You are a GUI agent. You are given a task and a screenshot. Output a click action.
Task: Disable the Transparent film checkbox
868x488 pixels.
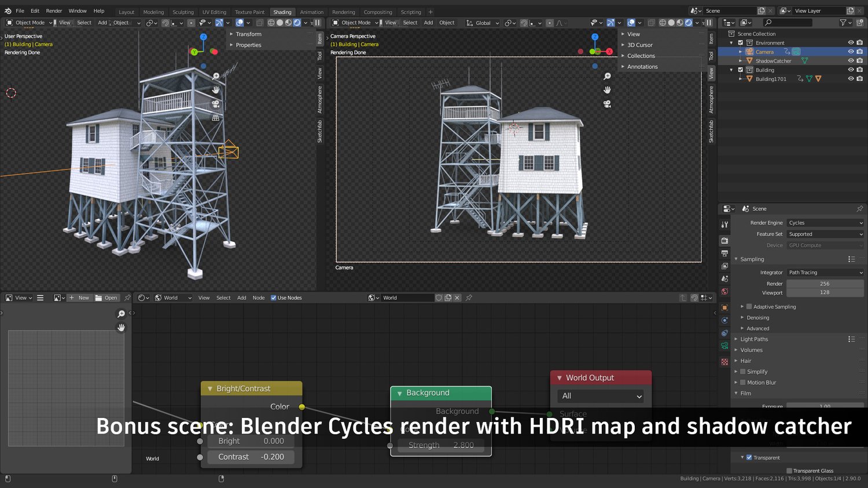[749, 457]
